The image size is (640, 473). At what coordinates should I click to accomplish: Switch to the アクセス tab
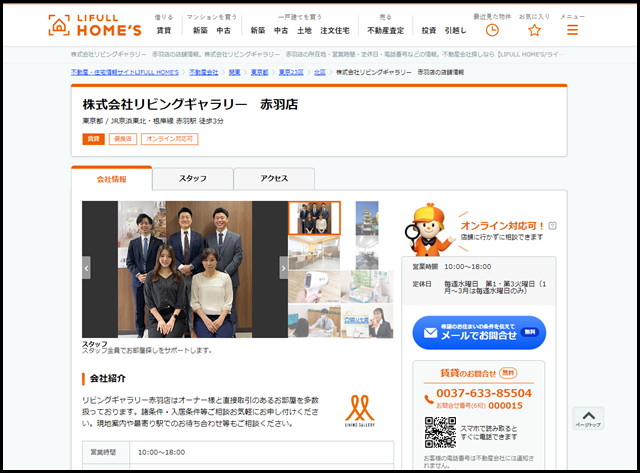tap(274, 179)
